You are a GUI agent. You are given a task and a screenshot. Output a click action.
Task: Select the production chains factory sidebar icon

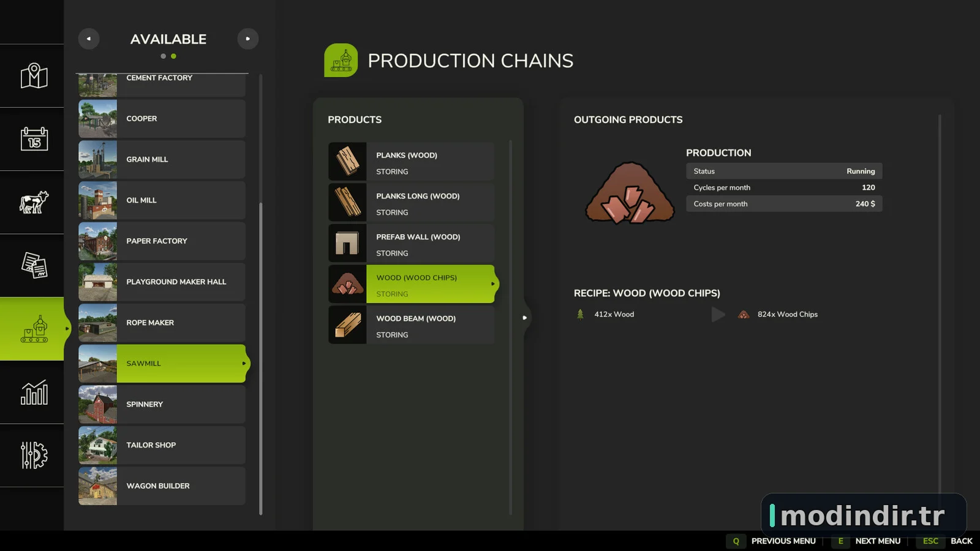coord(34,329)
